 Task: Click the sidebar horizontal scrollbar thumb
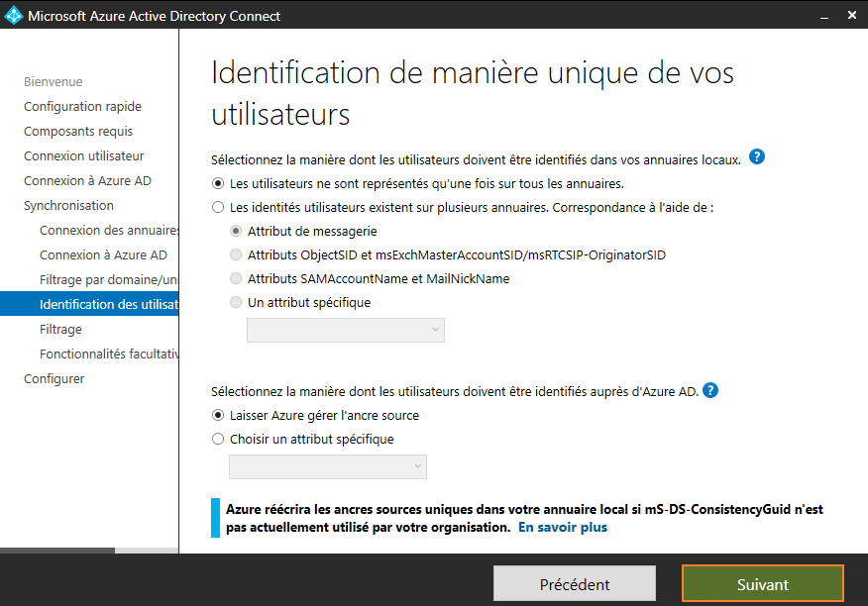tap(57, 551)
